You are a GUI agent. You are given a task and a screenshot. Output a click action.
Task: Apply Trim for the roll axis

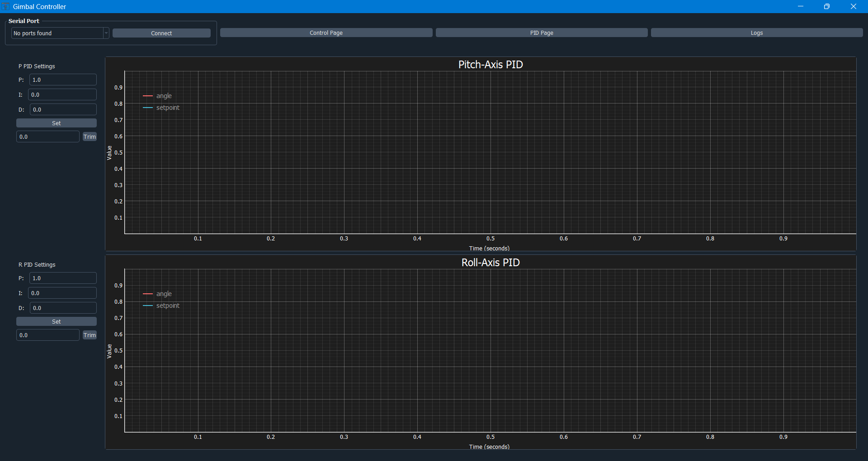tap(90, 335)
